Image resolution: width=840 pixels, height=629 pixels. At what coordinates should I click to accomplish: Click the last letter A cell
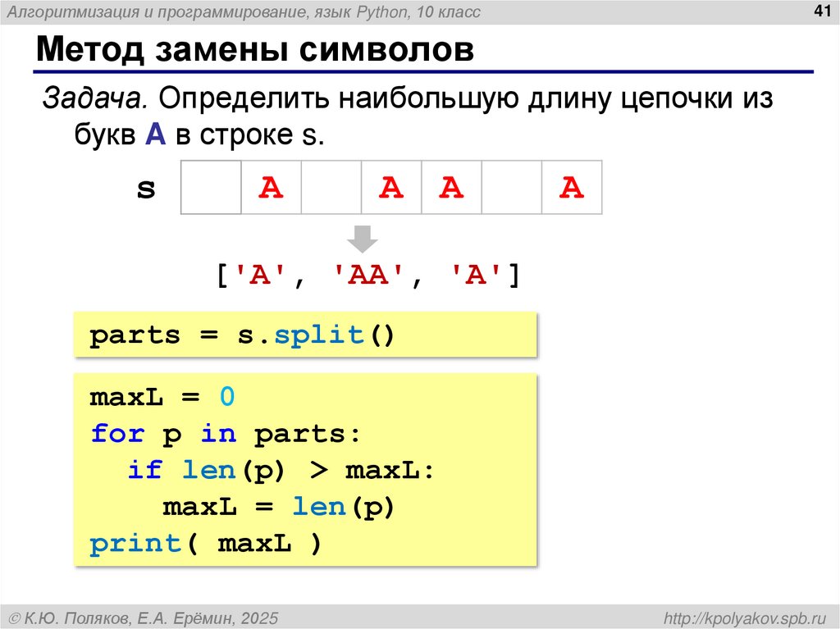tap(572, 188)
